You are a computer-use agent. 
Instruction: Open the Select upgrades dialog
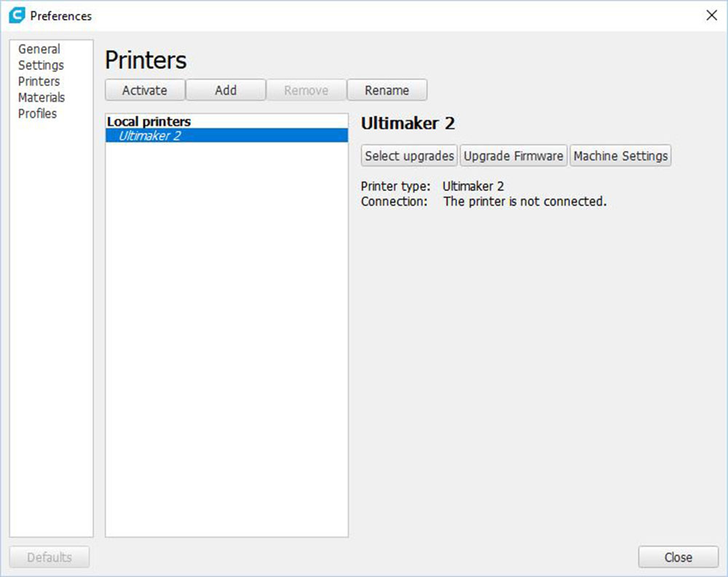(409, 156)
